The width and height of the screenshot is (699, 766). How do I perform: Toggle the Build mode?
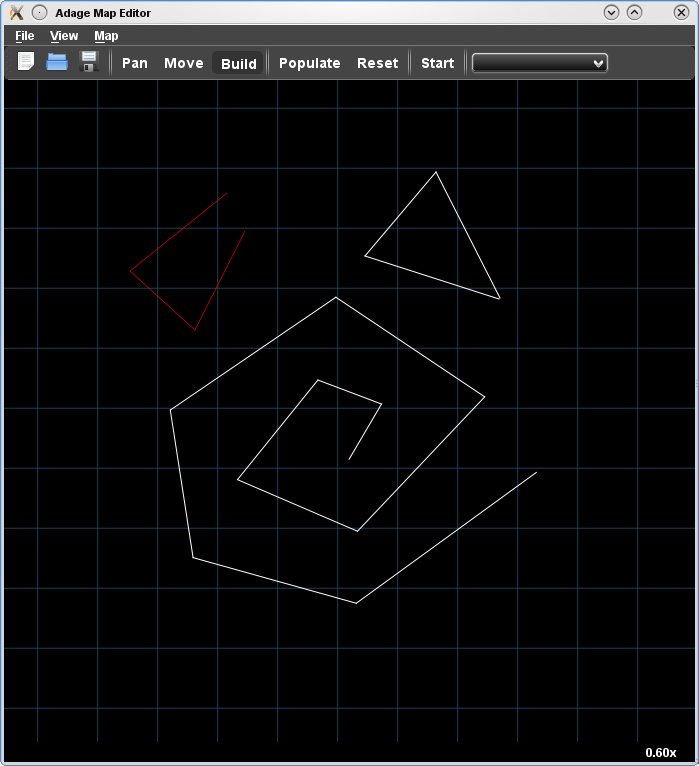pyautogui.click(x=238, y=63)
